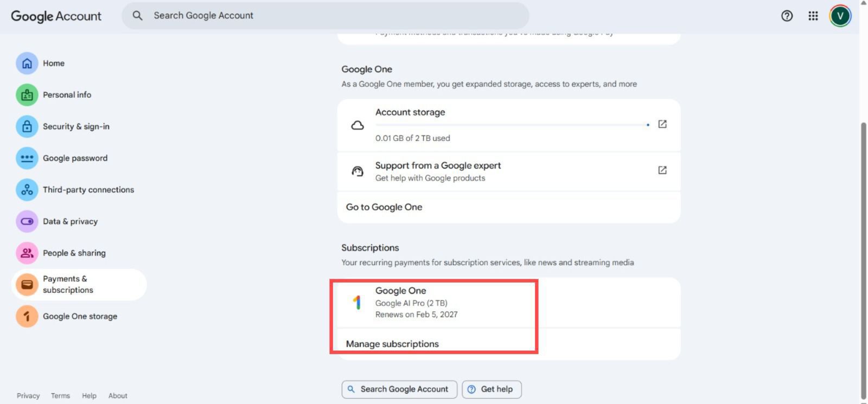Open Account storage external link icon

pyautogui.click(x=662, y=124)
